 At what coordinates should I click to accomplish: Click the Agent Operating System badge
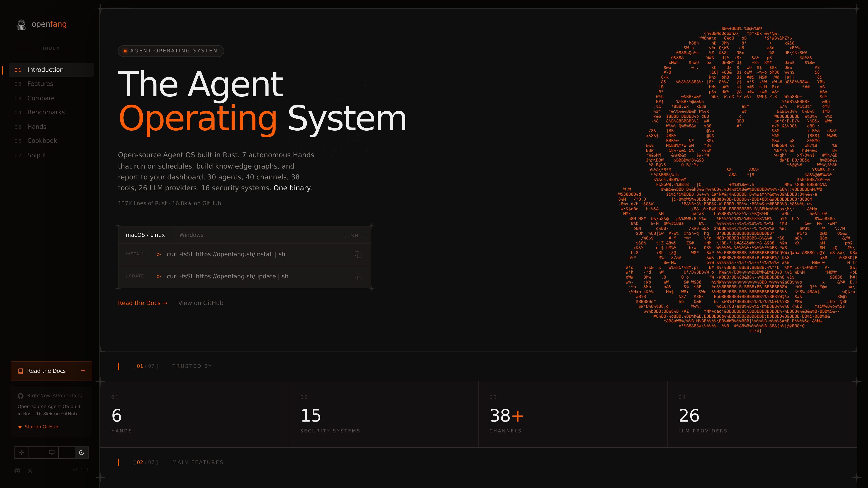tap(171, 51)
